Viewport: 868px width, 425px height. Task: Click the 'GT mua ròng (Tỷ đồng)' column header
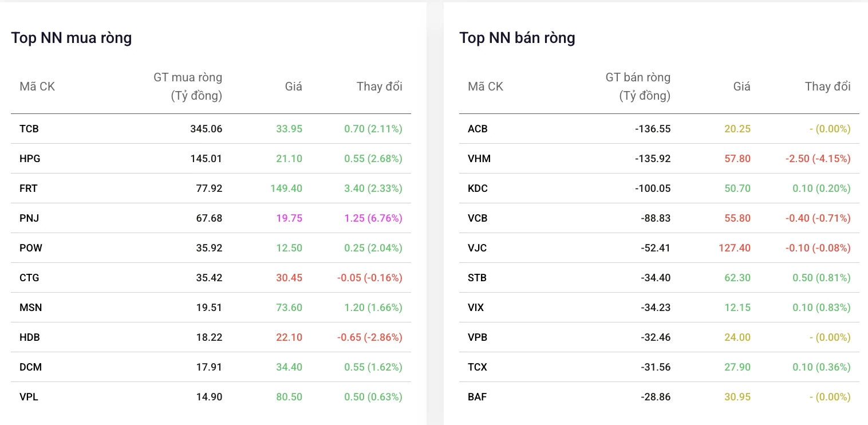pyautogui.click(x=188, y=86)
